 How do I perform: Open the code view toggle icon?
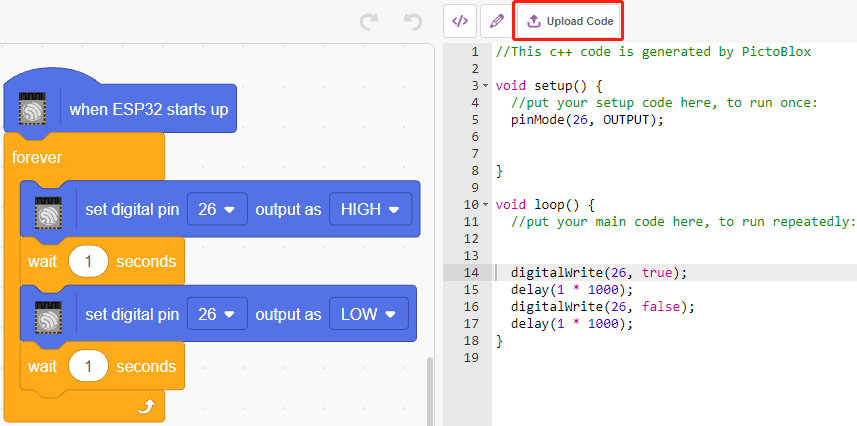point(460,21)
